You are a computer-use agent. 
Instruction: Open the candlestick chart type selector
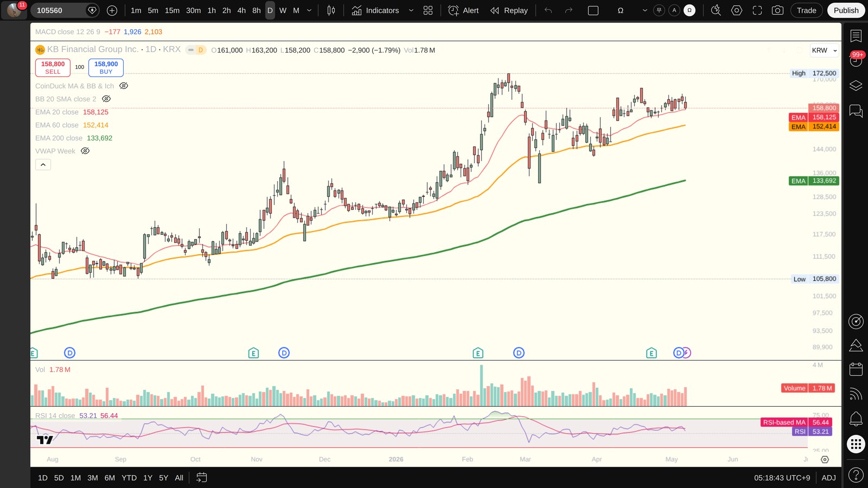click(x=331, y=10)
